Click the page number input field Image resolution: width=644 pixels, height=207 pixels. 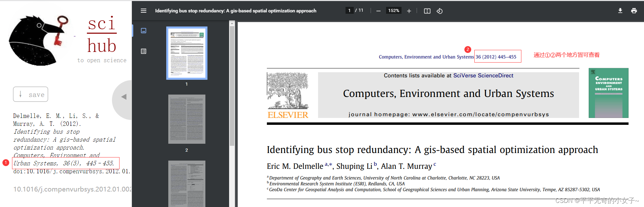coord(349,11)
